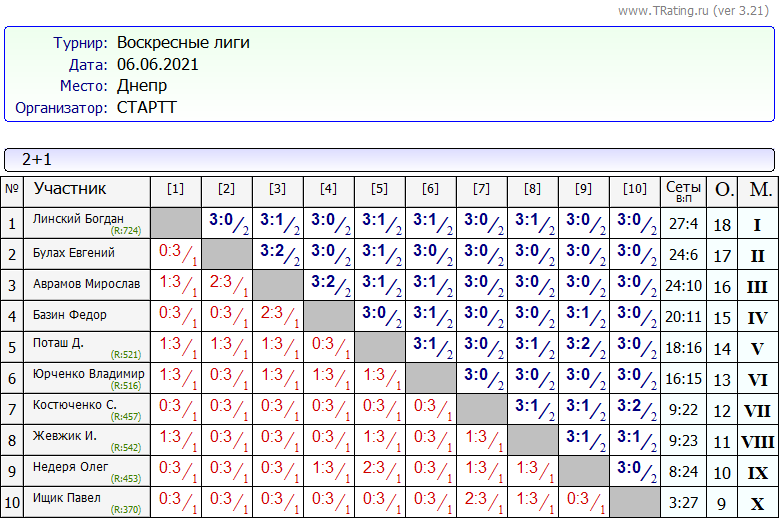Click the points value 18 cell
The height and width of the screenshot is (518, 779).
coord(722,225)
